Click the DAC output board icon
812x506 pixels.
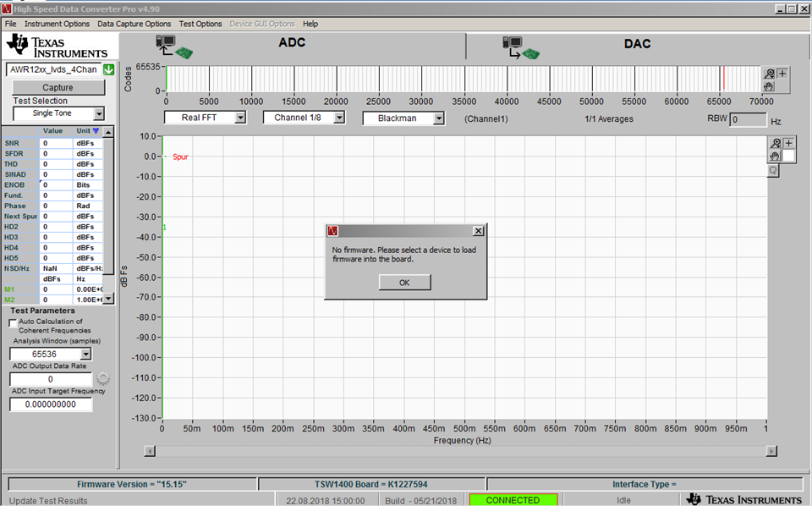click(520, 47)
